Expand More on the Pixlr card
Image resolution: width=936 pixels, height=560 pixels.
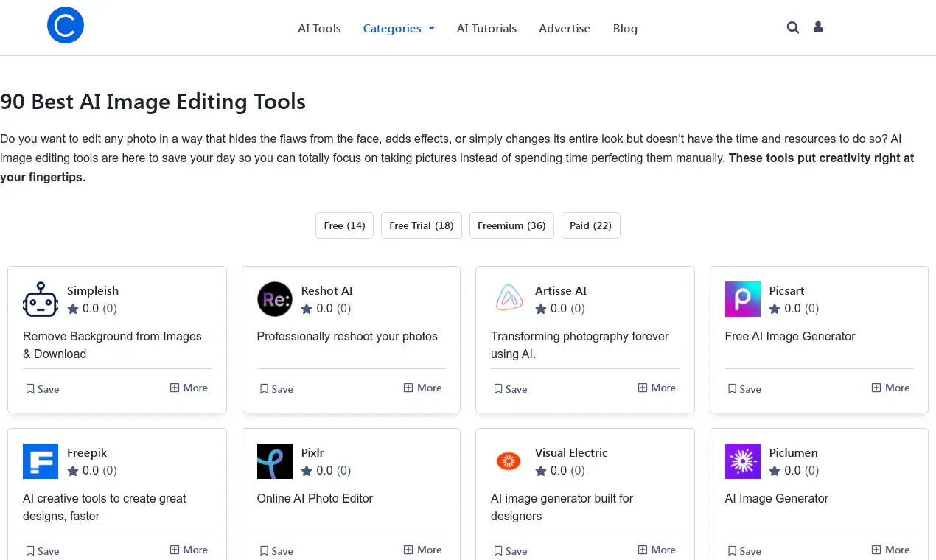coord(423,550)
